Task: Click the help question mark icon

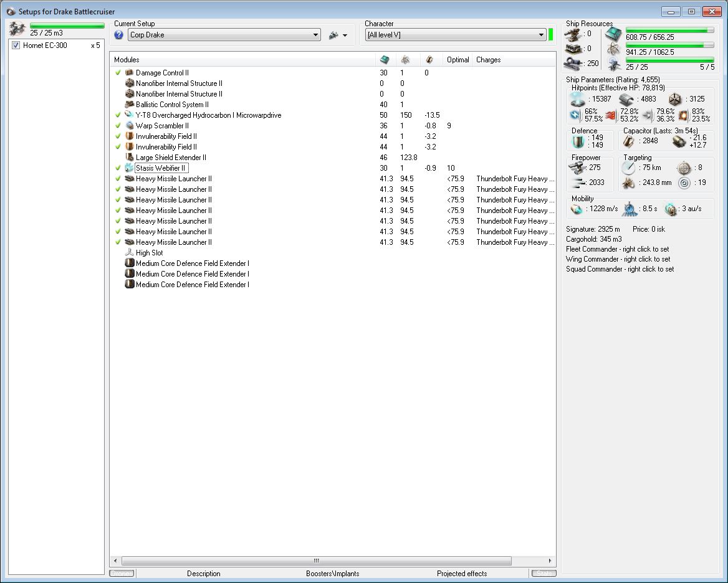Action: tap(119, 35)
